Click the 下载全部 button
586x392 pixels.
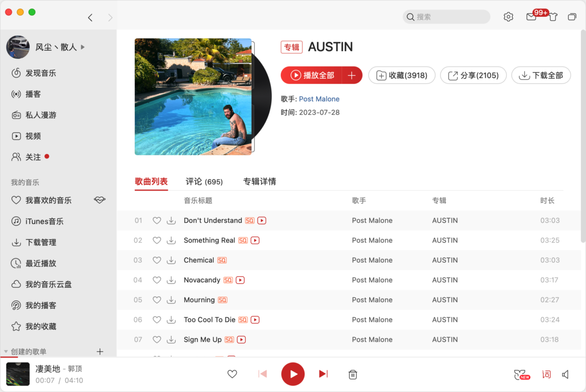coord(541,75)
